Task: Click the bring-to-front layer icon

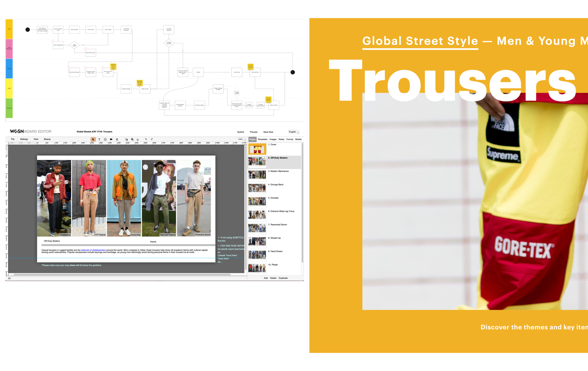Action: click(x=127, y=140)
